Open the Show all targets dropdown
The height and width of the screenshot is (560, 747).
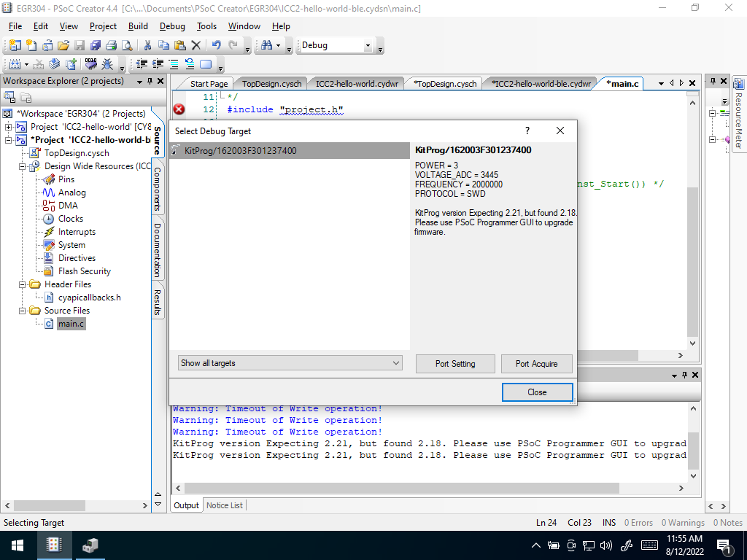[290, 363]
